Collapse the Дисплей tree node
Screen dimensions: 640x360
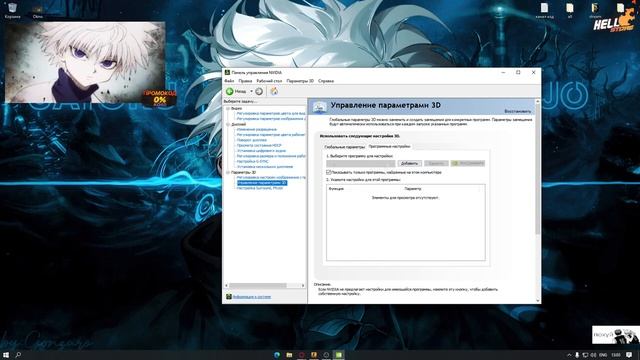click(228, 124)
